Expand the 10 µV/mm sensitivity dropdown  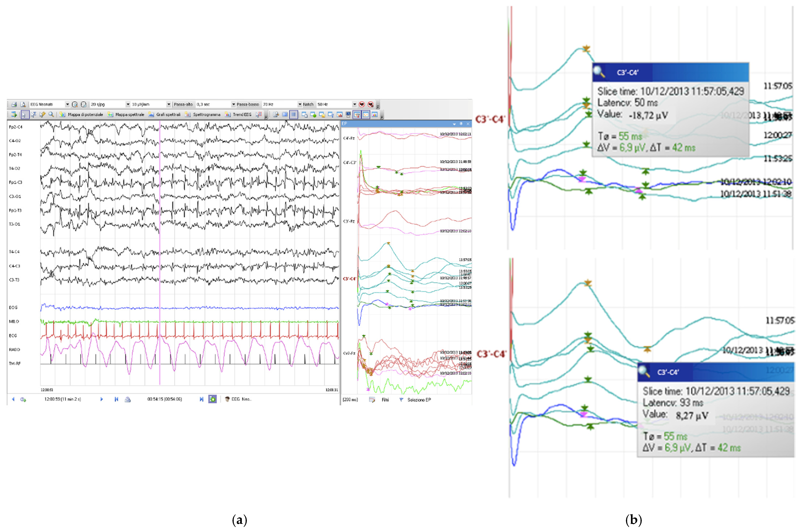point(169,104)
